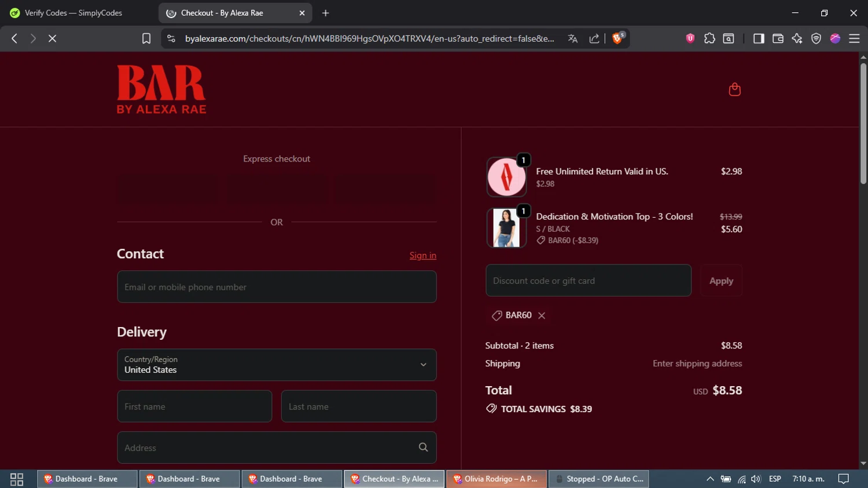The height and width of the screenshot is (488, 868).
Task: Bookmark this page
Action: 146,38
